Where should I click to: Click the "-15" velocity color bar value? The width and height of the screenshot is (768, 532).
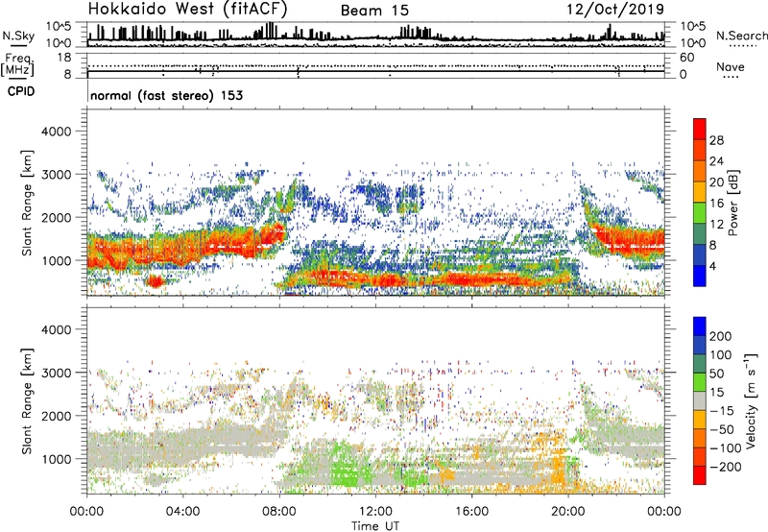coord(722,411)
